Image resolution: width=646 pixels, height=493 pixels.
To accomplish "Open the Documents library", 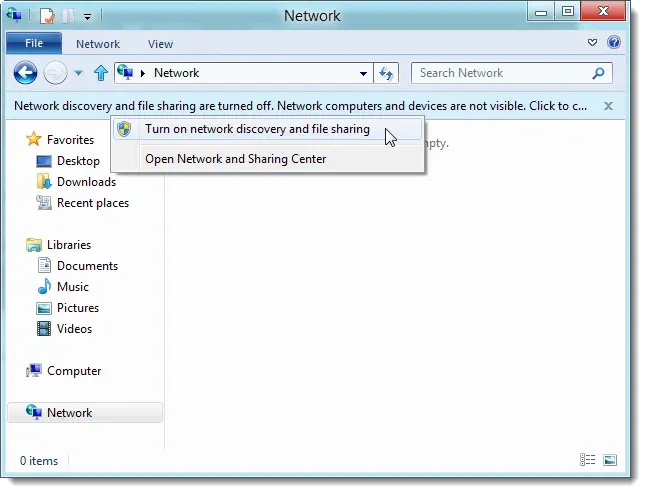I will [x=87, y=266].
